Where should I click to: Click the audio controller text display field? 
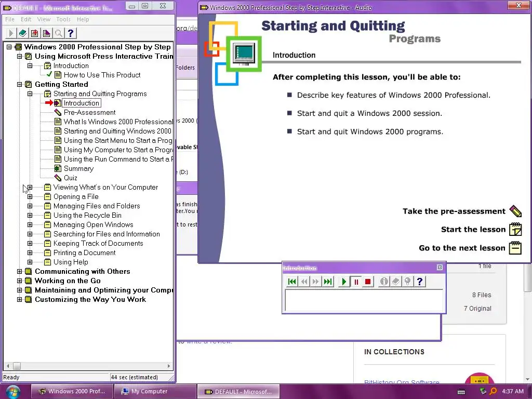click(x=364, y=300)
